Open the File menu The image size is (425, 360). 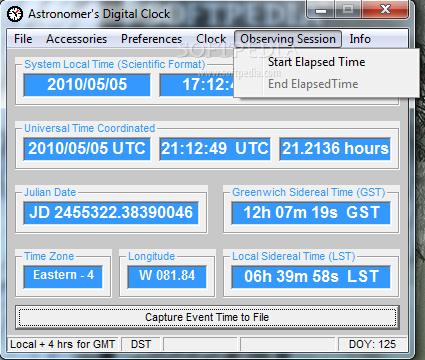(x=23, y=39)
